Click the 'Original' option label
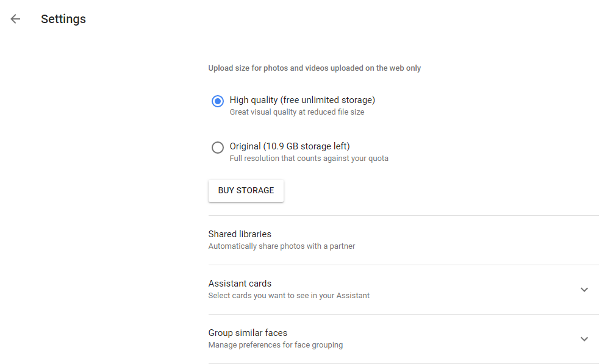The width and height of the screenshot is (602, 364). (x=245, y=146)
